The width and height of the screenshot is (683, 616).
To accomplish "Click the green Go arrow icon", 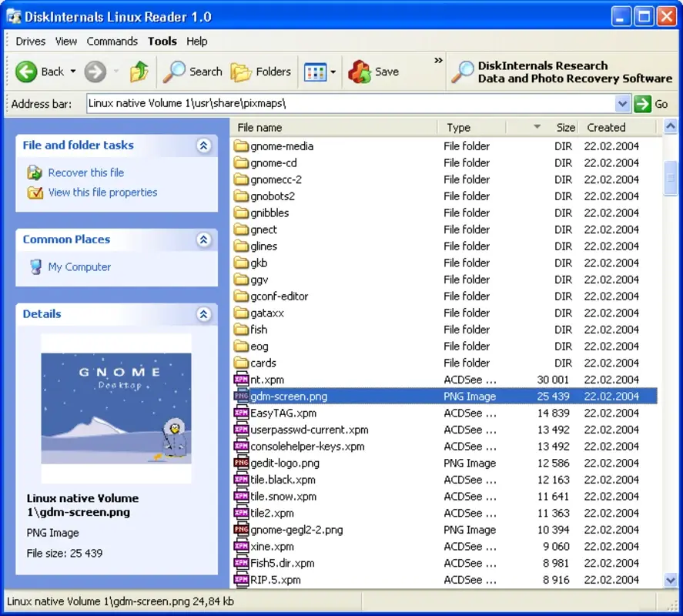I will (642, 103).
